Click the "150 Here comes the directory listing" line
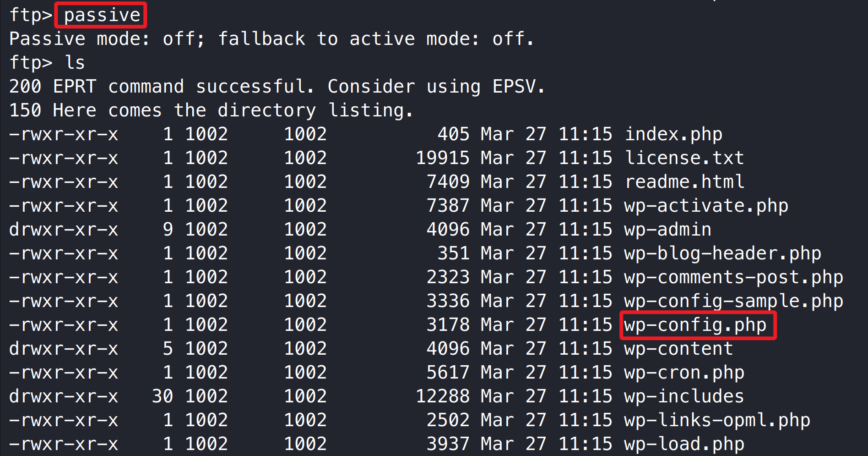Image resolution: width=868 pixels, height=456 pixels. (x=211, y=110)
